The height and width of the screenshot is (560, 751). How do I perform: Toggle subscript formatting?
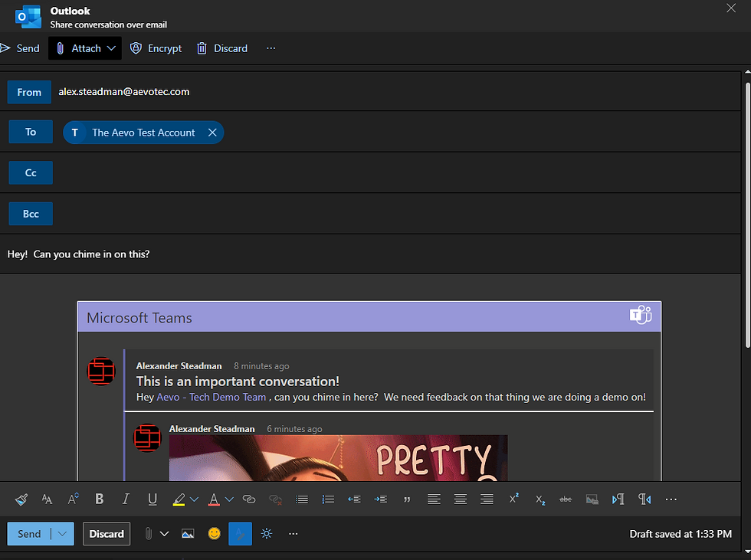click(540, 500)
